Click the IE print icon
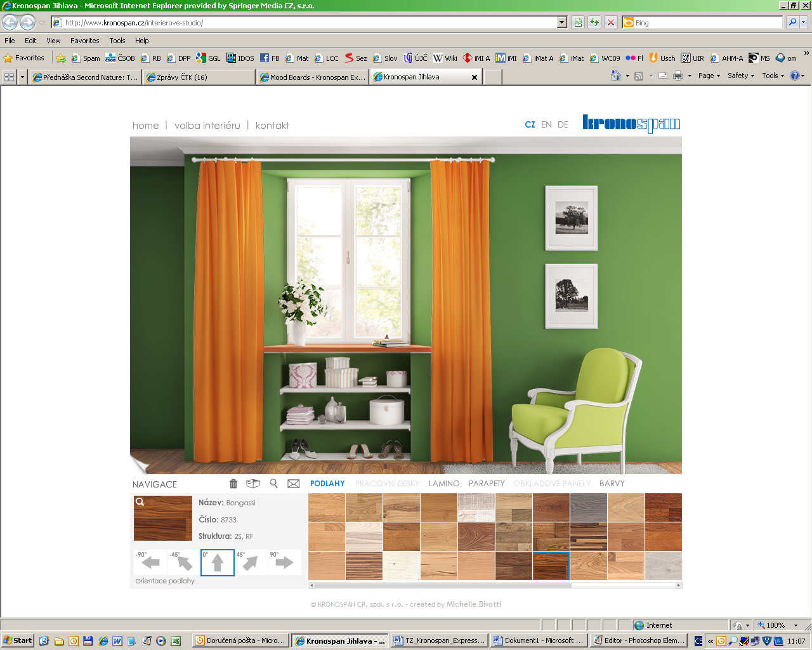 click(678, 76)
